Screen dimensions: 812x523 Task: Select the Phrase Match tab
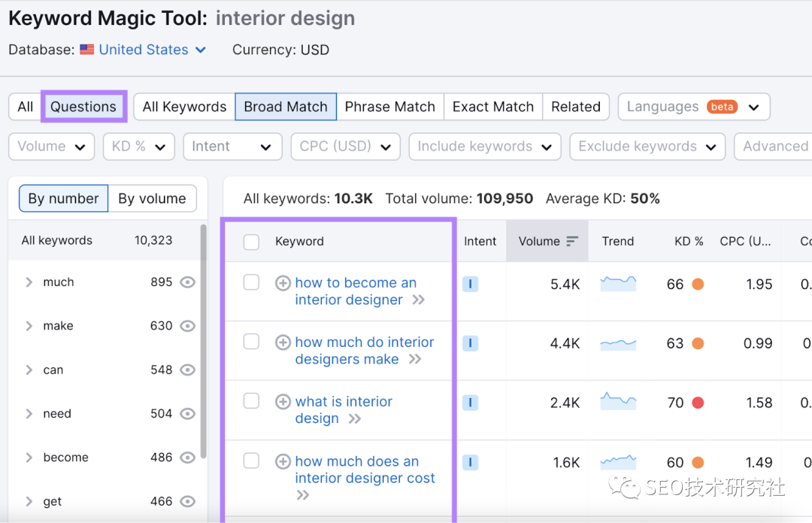(x=389, y=107)
